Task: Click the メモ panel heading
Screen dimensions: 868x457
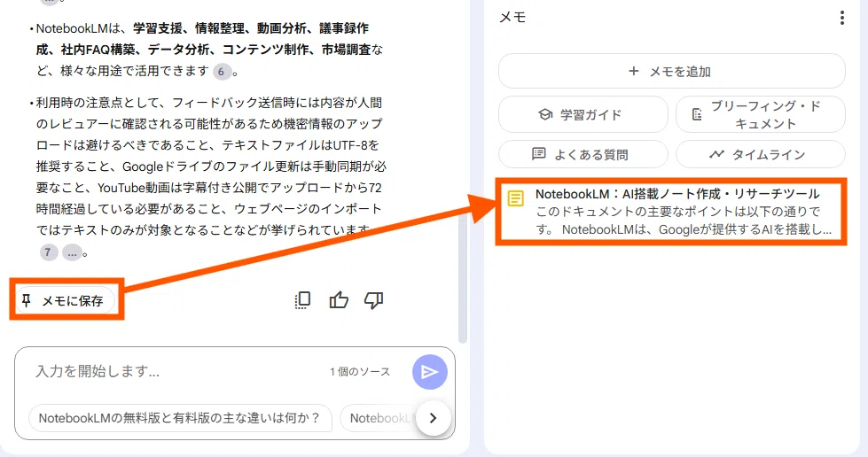Action: [x=512, y=17]
